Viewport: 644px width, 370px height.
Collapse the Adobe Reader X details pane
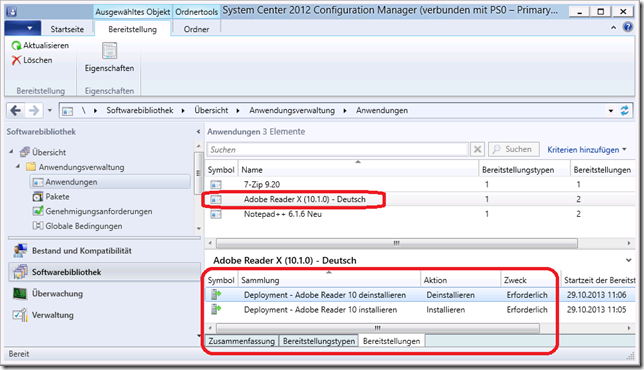[628, 260]
